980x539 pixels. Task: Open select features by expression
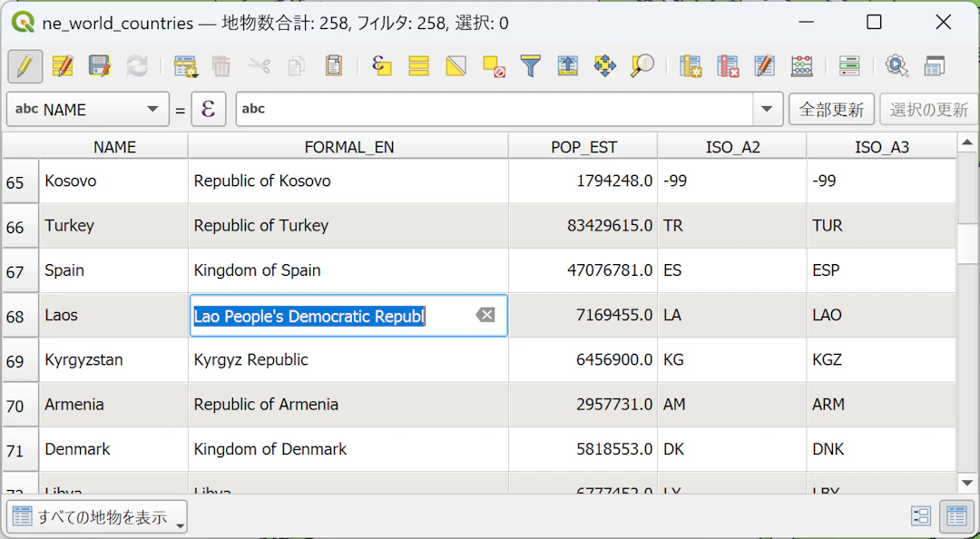(x=381, y=65)
